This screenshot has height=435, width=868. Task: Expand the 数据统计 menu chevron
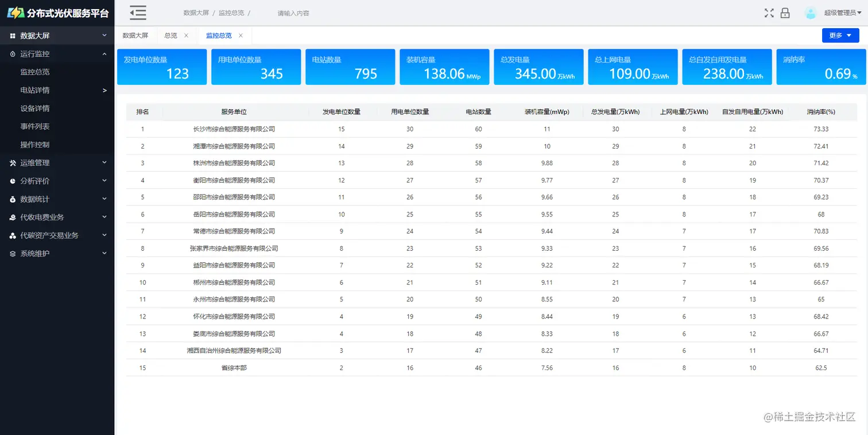click(104, 199)
